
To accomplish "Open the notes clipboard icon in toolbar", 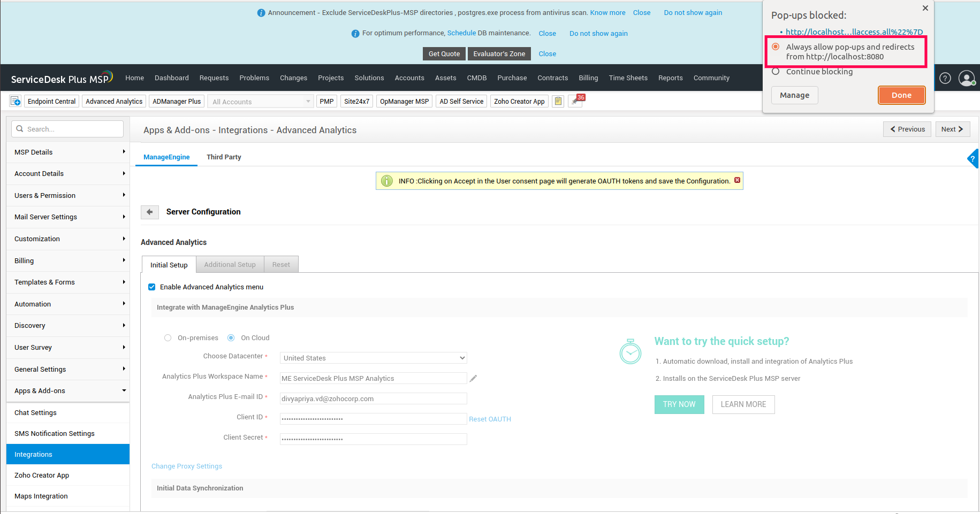I will (558, 101).
